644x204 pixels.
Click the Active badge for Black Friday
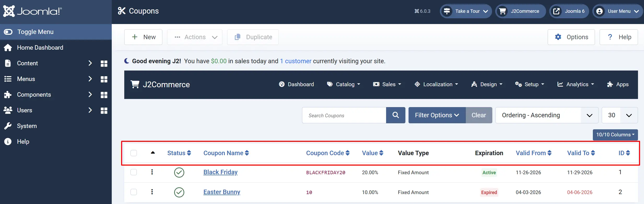point(489,173)
